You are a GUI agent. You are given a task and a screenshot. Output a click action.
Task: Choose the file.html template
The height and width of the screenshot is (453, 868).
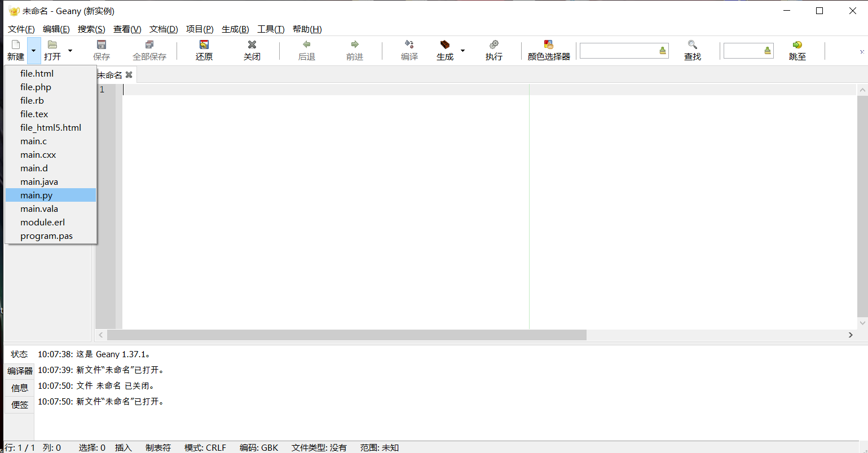coord(36,73)
